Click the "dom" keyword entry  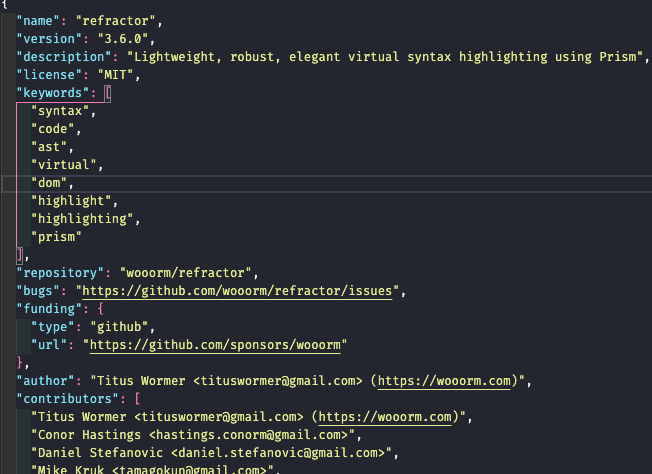[49, 183]
